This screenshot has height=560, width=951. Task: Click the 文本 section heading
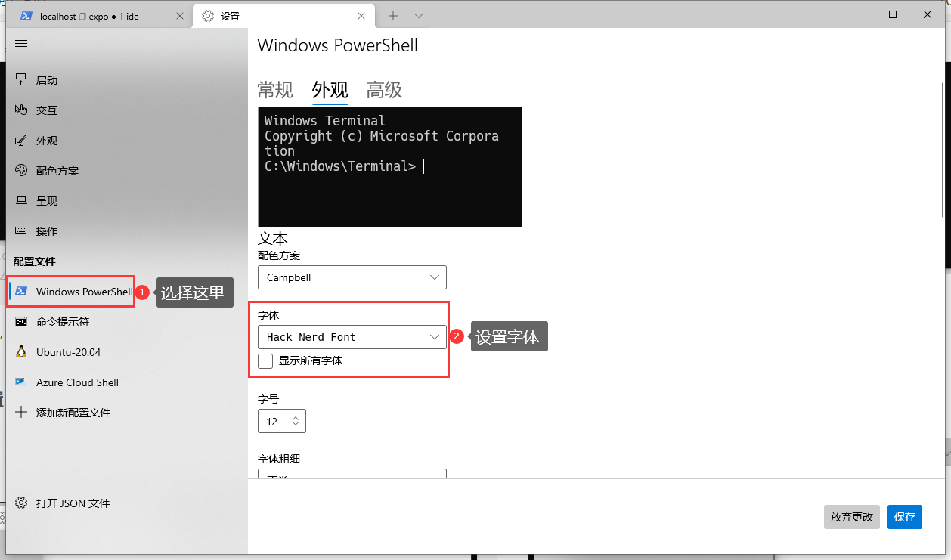point(273,238)
